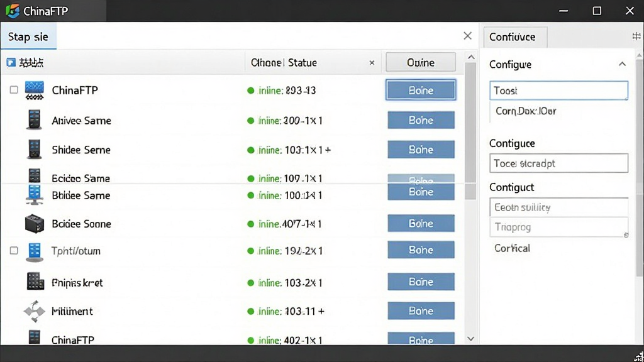Switch to the Confiuvce tab
This screenshot has width=644, height=362.
(515, 37)
